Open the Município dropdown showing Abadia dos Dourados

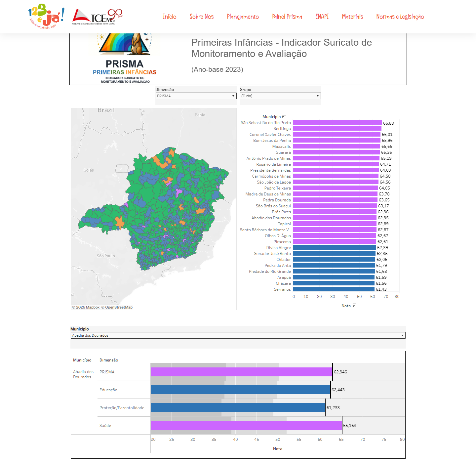tap(238, 335)
